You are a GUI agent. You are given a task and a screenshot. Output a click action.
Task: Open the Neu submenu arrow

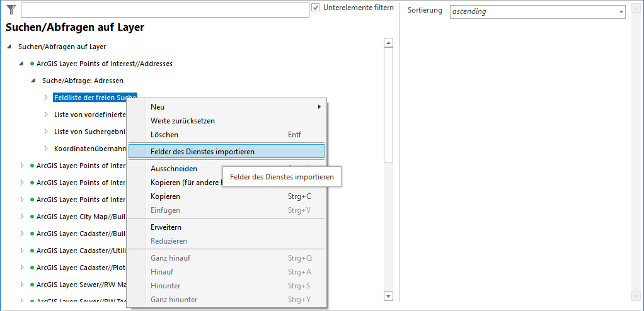(x=319, y=107)
